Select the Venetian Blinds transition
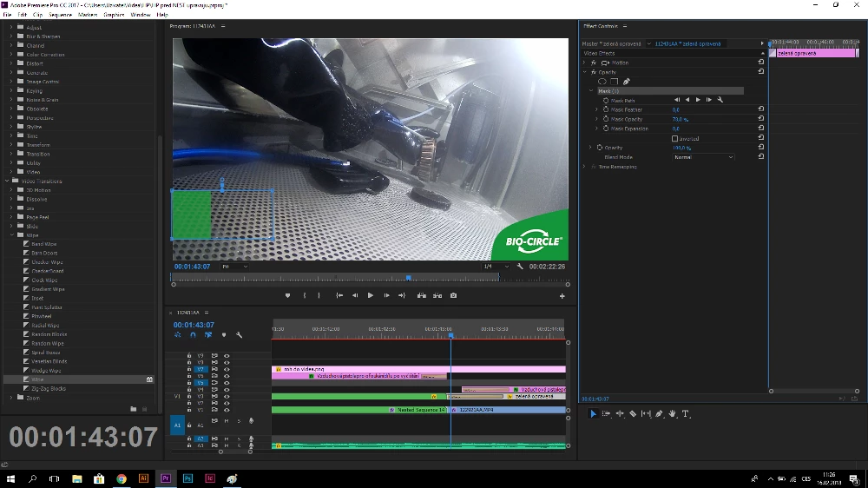The height and width of the screenshot is (488, 868). 49,361
